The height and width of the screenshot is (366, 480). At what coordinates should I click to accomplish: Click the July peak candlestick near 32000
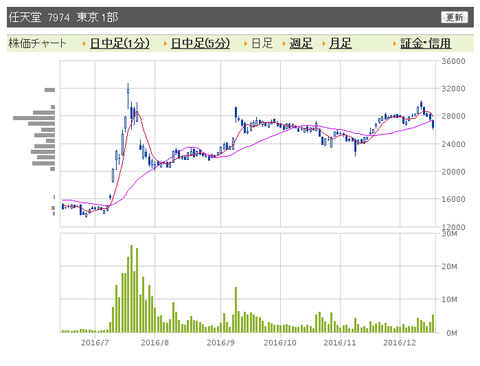coord(128,96)
